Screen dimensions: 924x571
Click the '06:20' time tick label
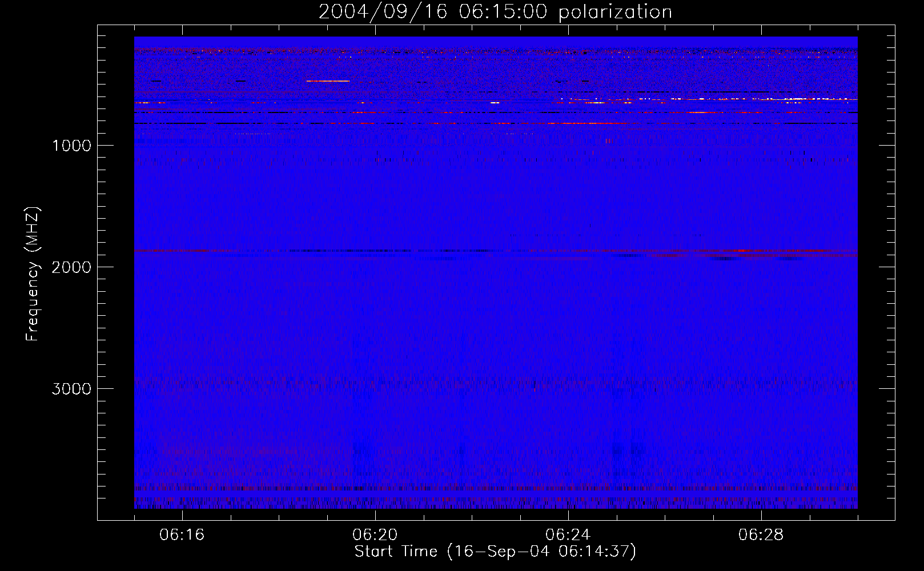coord(375,534)
